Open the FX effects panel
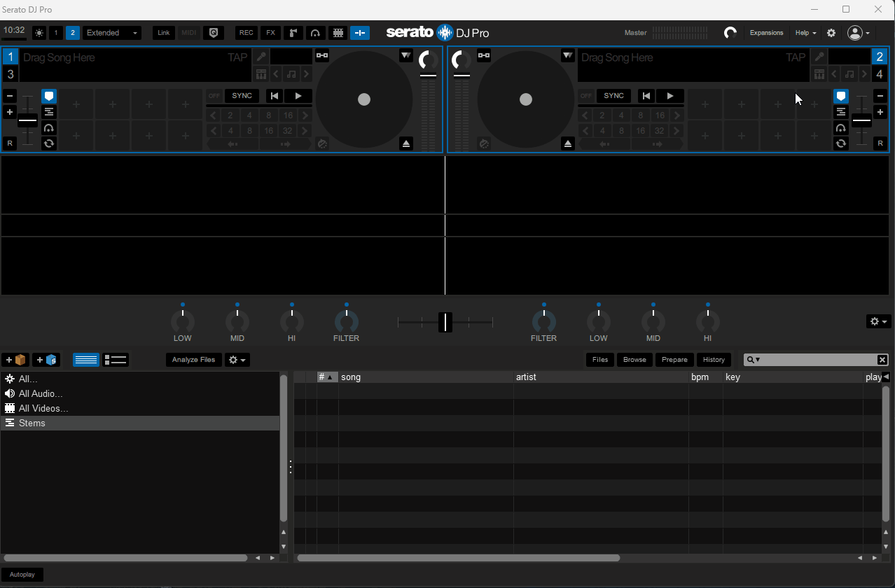The height and width of the screenshot is (588, 895). click(x=270, y=33)
